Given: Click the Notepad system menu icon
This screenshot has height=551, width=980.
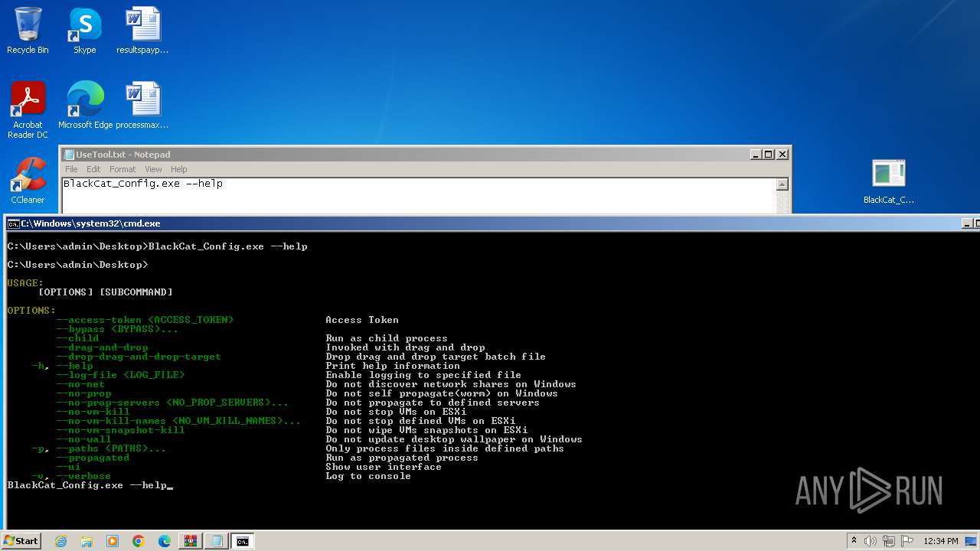Looking at the screenshot, I should coord(69,154).
